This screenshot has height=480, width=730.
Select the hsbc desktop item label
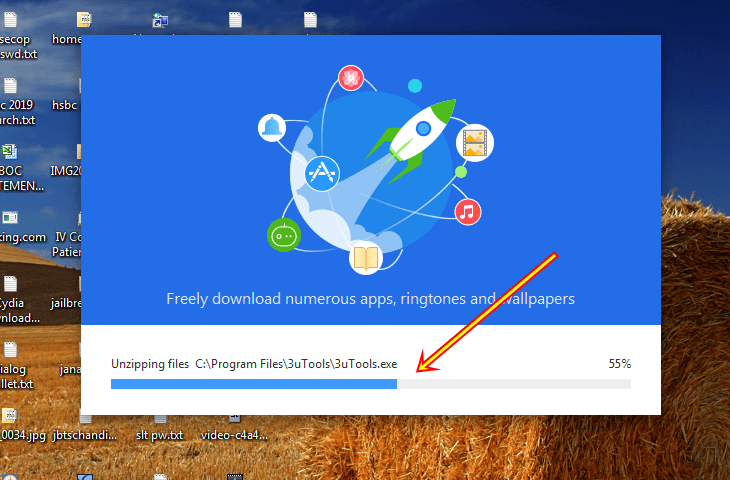click(x=65, y=105)
